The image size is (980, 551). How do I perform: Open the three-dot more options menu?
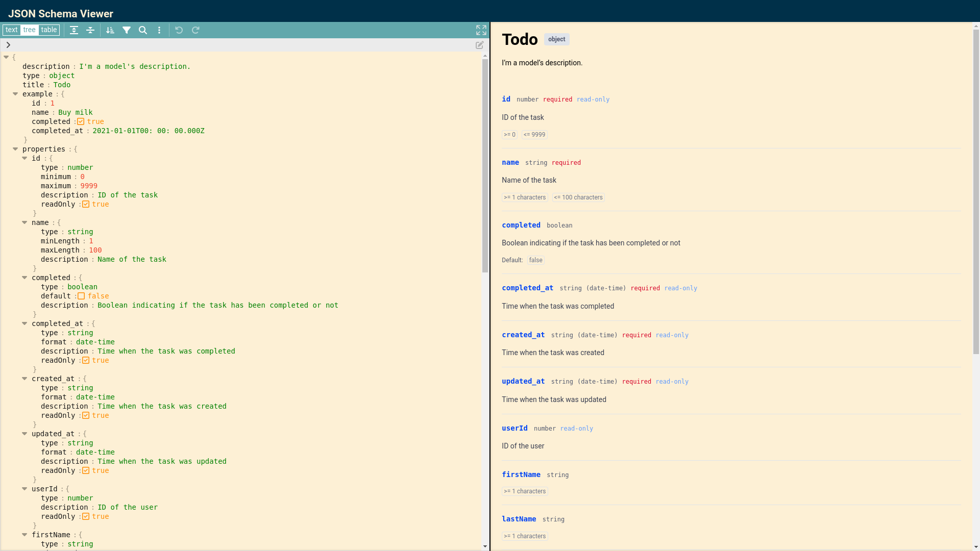[159, 30]
